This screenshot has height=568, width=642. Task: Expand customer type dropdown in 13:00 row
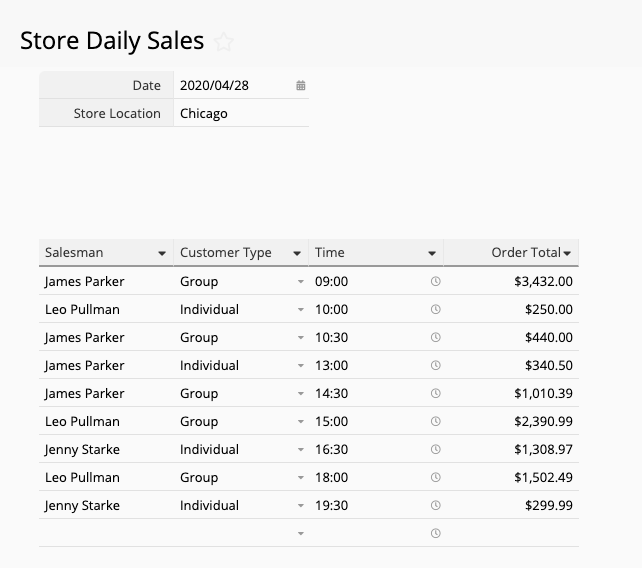pyautogui.click(x=301, y=366)
